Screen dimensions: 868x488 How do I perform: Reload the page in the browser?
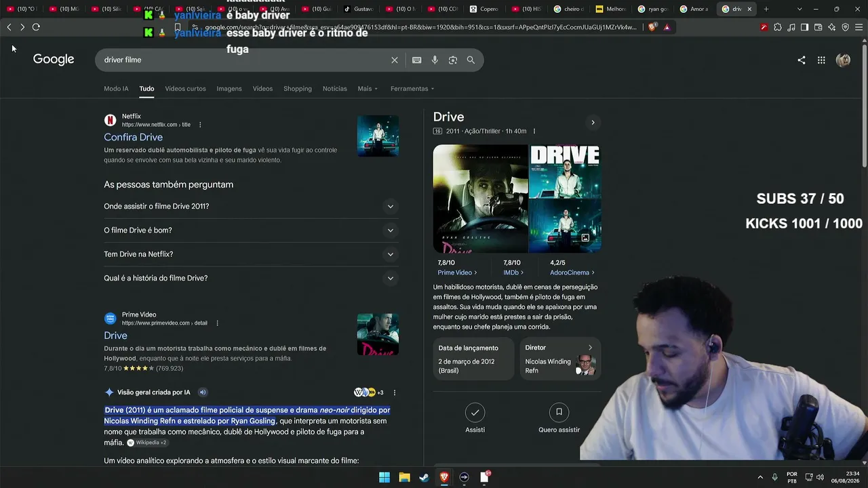36,27
